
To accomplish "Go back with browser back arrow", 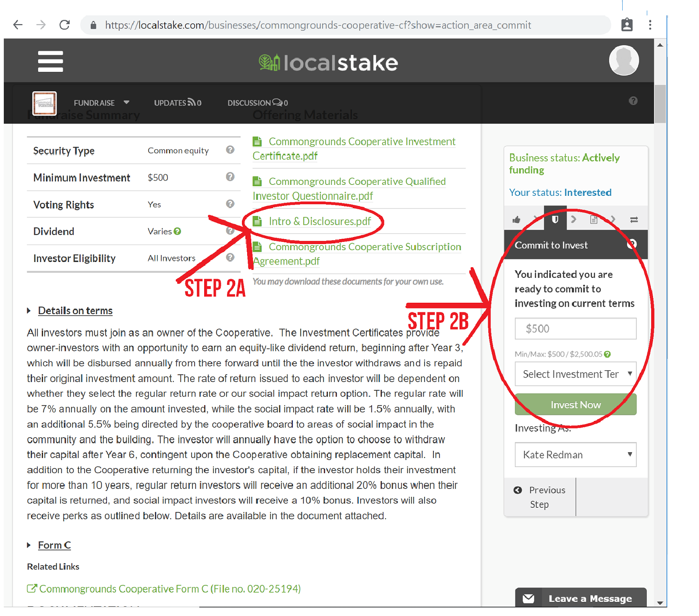I will coord(18,25).
